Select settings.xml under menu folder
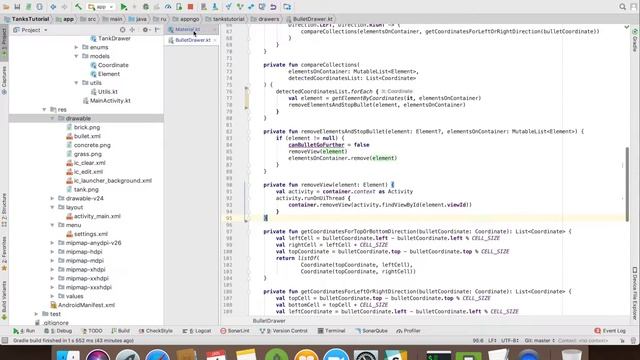Screen dimensions: 640x360 pyautogui.click(x=87, y=234)
